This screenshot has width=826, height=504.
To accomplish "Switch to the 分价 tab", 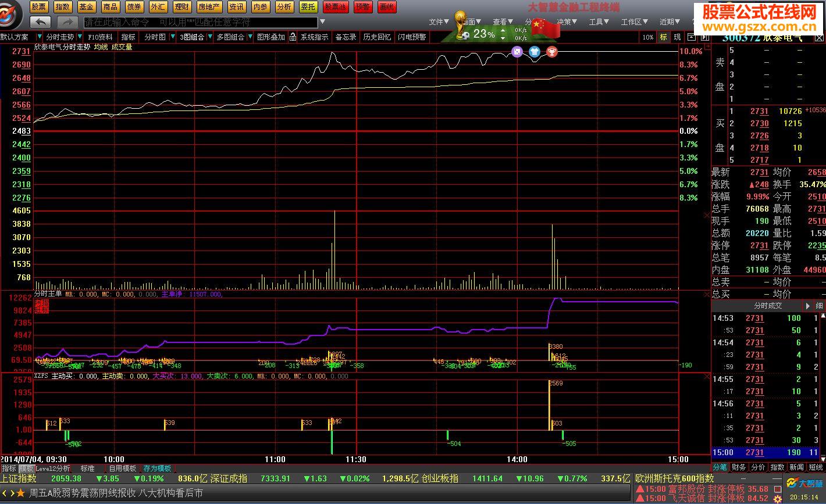I will [758, 467].
